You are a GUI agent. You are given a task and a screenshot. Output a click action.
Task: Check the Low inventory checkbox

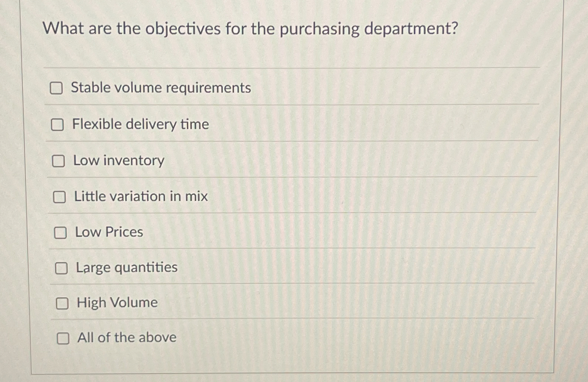pos(59,160)
